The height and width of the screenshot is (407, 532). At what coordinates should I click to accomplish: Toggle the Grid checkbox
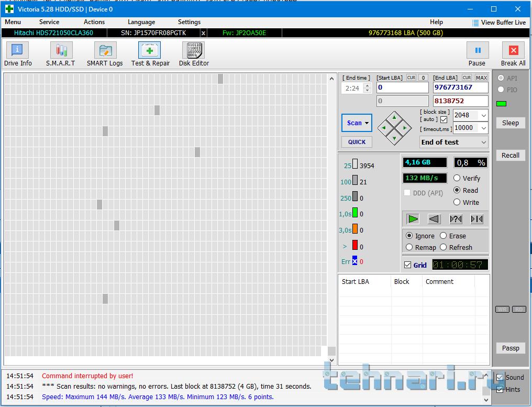click(x=408, y=265)
